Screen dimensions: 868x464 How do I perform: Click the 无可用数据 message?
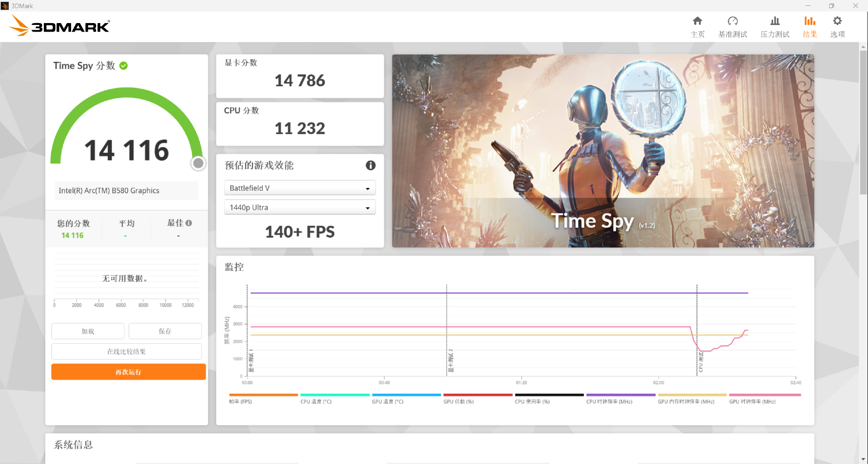[x=124, y=278]
